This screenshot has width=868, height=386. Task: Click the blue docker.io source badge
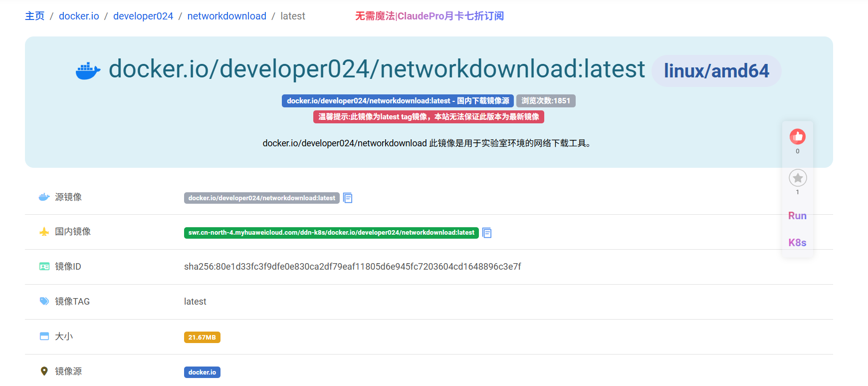[202, 372]
